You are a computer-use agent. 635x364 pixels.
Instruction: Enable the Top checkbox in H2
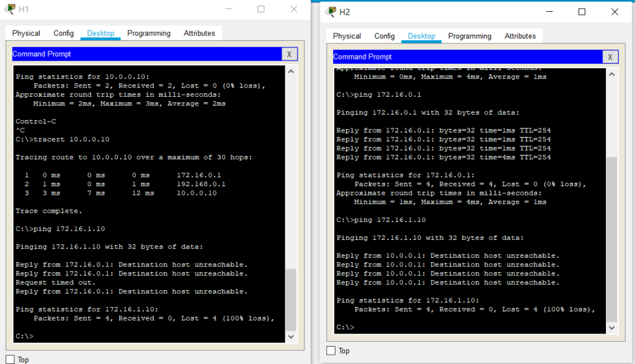(331, 351)
